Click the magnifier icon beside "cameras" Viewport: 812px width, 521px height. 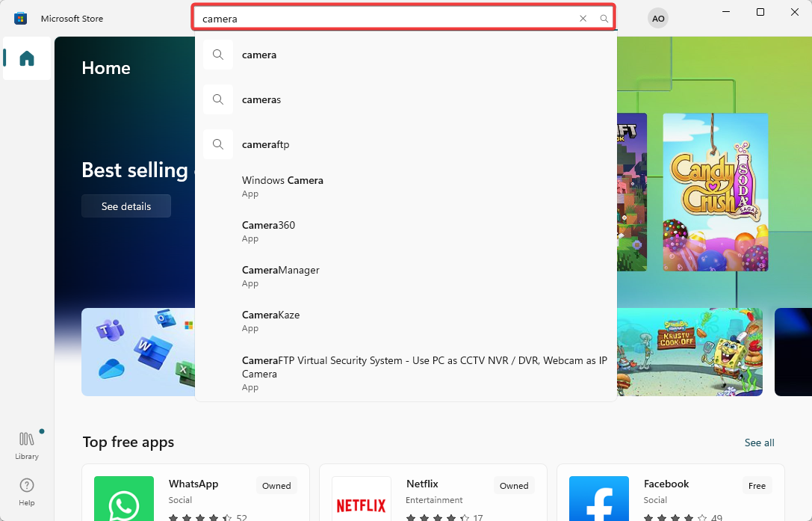pyautogui.click(x=218, y=99)
